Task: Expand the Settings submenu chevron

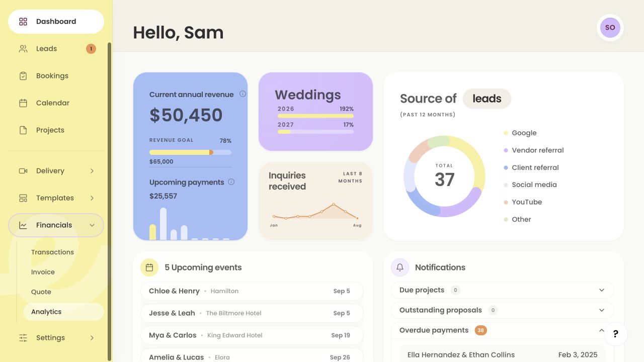Action: 92,338
